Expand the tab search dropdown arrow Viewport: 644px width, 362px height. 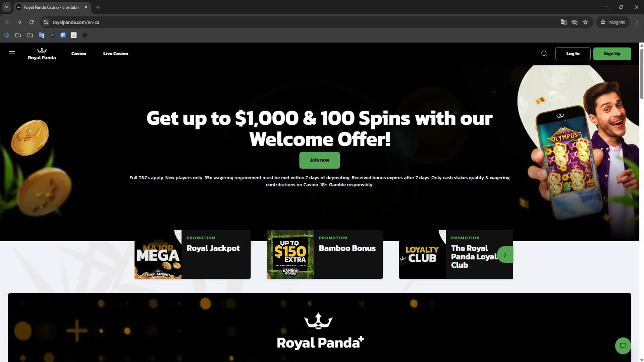coord(7,7)
